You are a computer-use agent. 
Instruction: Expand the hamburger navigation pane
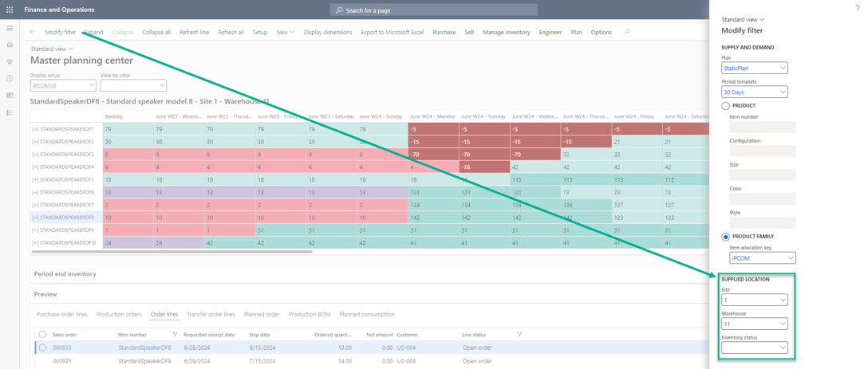coord(10,28)
